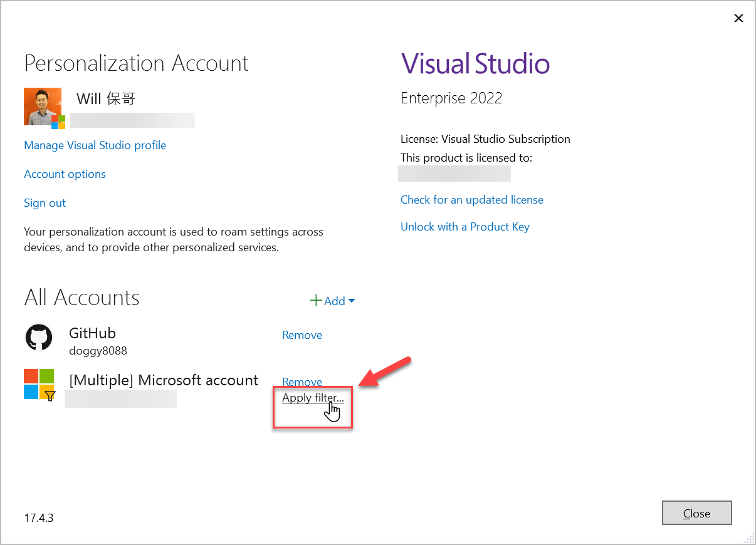Click Apply filter for Microsoft account
This screenshot has width=756, height=545.
pos(313,398)
